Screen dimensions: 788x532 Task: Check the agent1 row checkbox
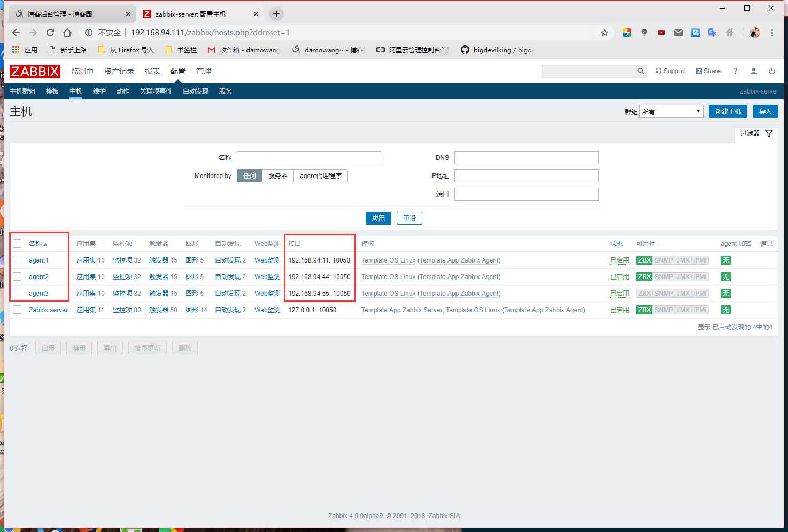click(17, 260)
